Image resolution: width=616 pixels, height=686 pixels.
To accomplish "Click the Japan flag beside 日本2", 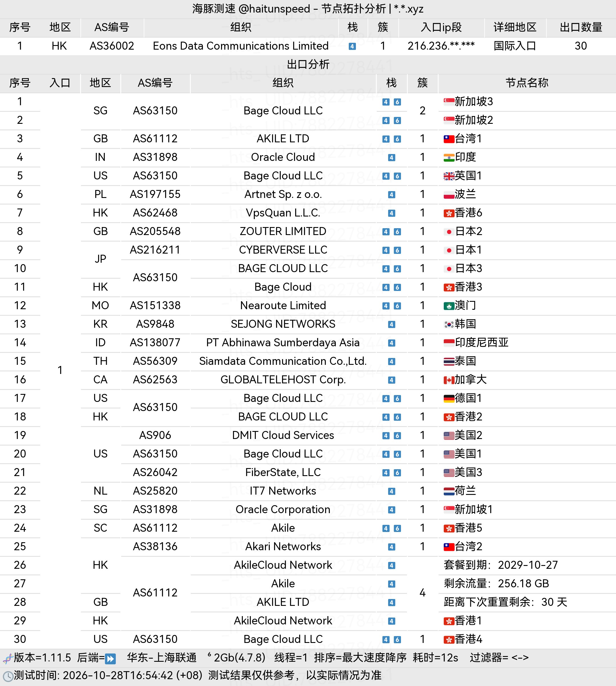I will pos(449,232).
